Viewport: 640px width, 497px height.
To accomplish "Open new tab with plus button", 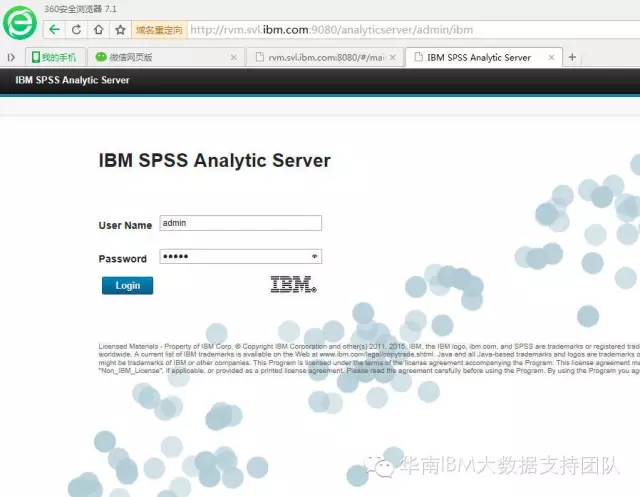I will point(572,57).
